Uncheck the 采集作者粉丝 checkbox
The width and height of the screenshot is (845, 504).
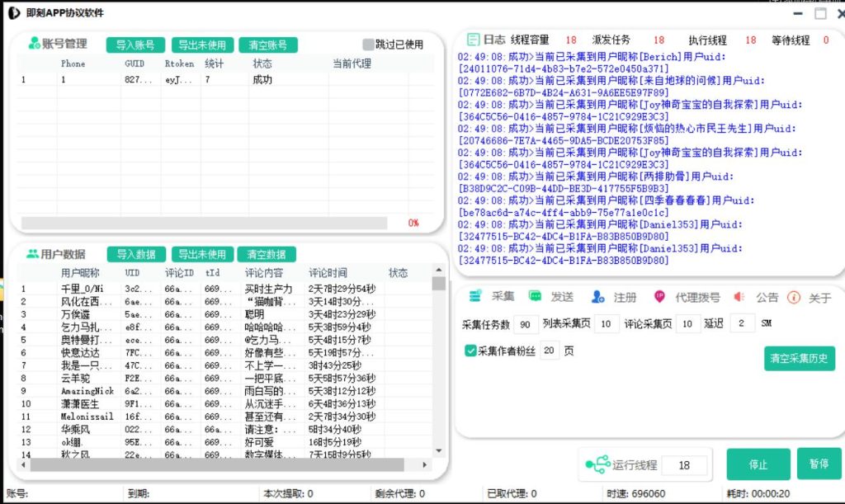(x=471, y=351)
